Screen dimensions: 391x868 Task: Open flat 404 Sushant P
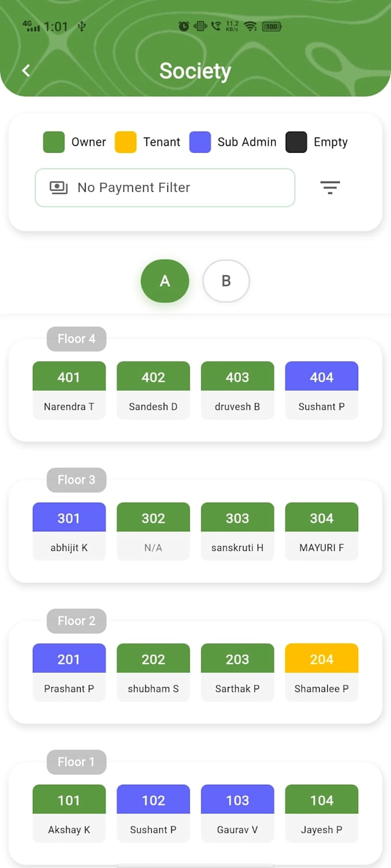(x=321, y=390)
